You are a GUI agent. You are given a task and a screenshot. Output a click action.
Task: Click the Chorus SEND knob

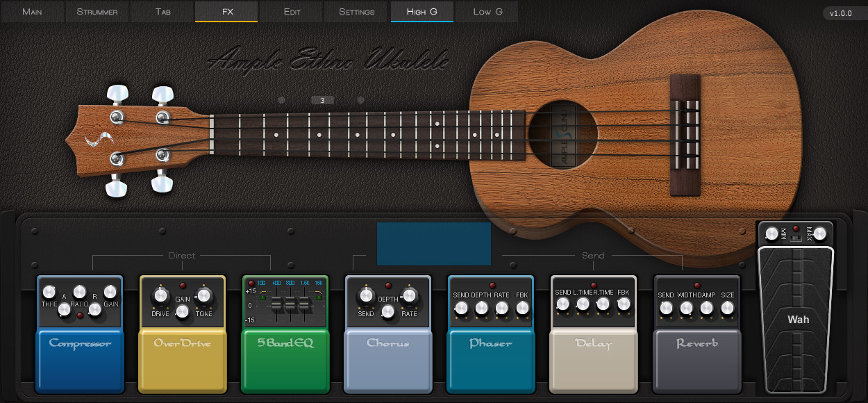coord(366,296)
